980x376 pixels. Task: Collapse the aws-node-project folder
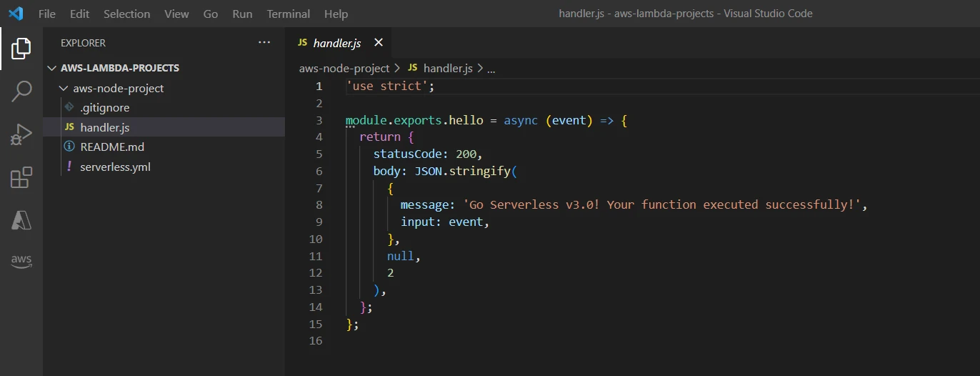[x=64, y=89]
